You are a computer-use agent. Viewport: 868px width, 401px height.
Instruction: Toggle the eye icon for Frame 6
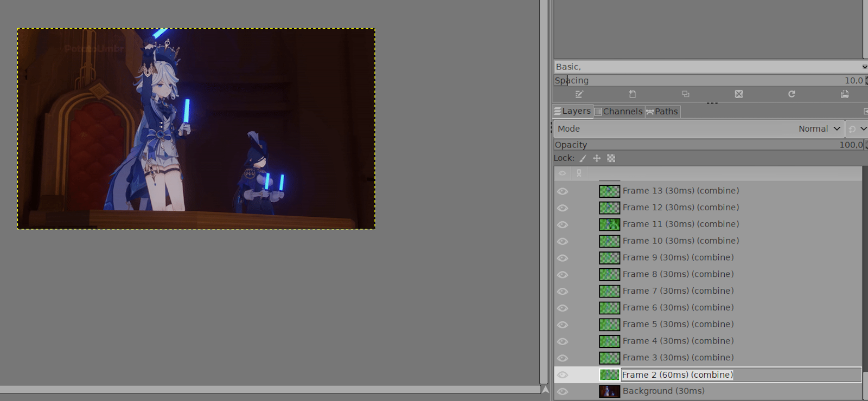(563, 308)
